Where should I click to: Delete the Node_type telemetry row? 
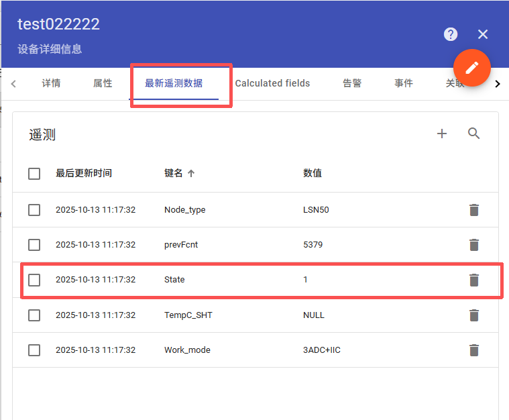click(x=474, y=210)
